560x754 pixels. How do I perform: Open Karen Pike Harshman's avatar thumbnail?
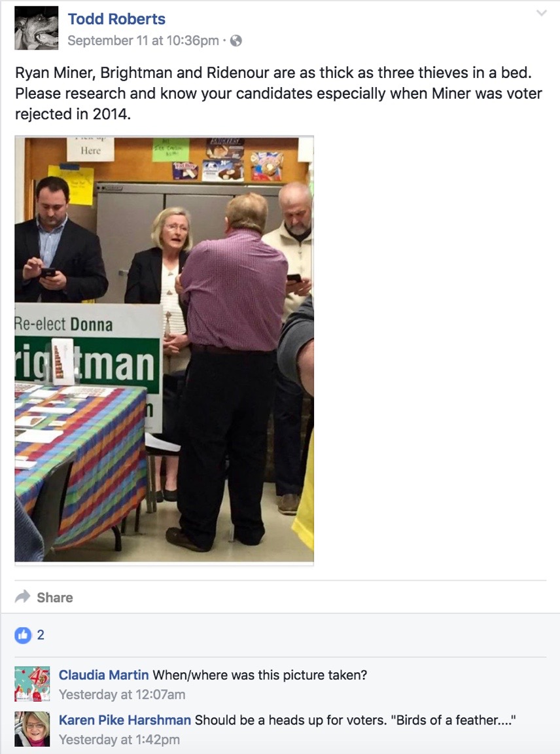[32, 729]
